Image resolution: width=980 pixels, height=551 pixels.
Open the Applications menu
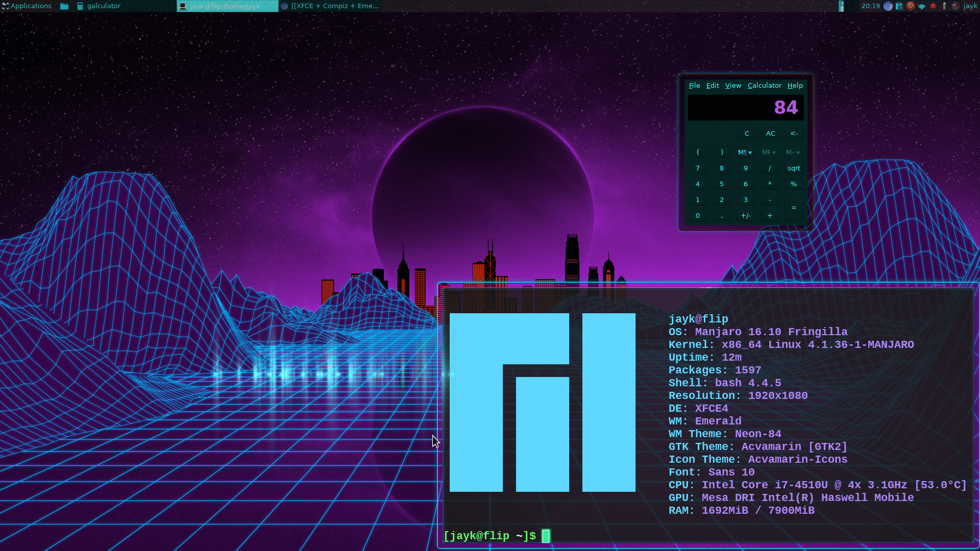pos(28,6)
